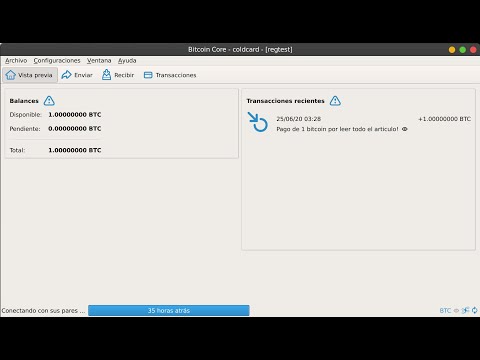Click the Pendiente balance value
Viewport: 480px width, 360px height.
click(x=75, y=129)
